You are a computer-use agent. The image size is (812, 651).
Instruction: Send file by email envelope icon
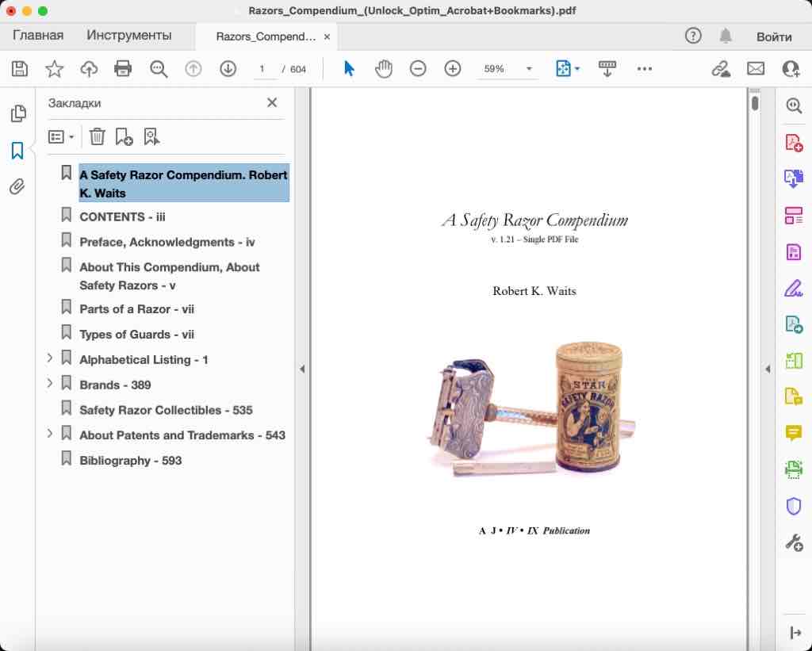[756, 69]
